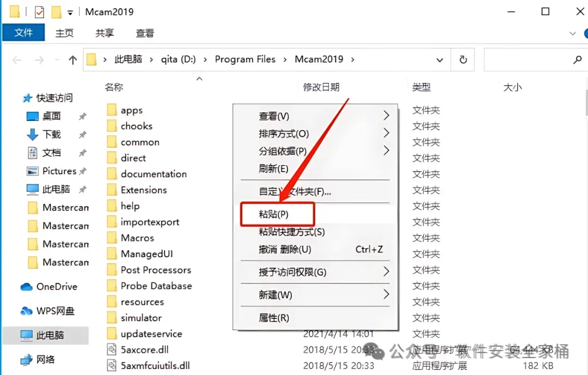Expand the chevron after Program Files breadcrumb
The height and width of the screenshot is (375, 588).
click(x=285, y=60)
